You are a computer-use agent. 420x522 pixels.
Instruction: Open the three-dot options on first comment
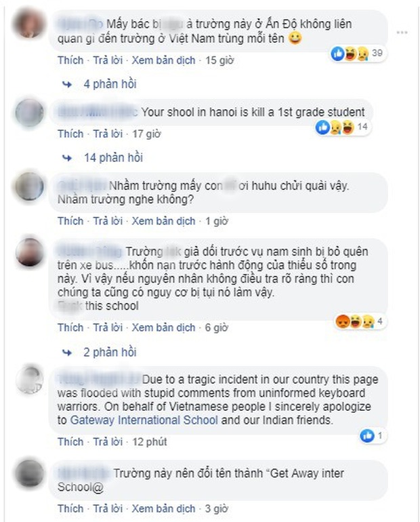coord(402,33)
